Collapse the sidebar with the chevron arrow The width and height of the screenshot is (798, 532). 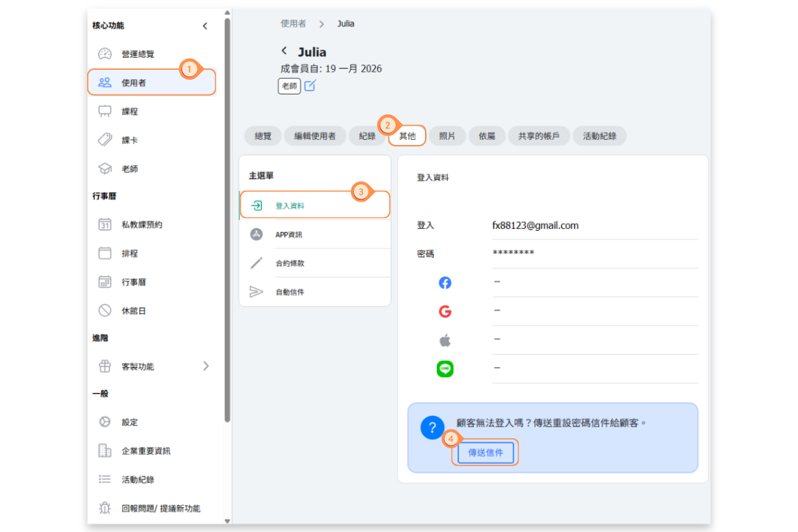[x=205, y=26]
